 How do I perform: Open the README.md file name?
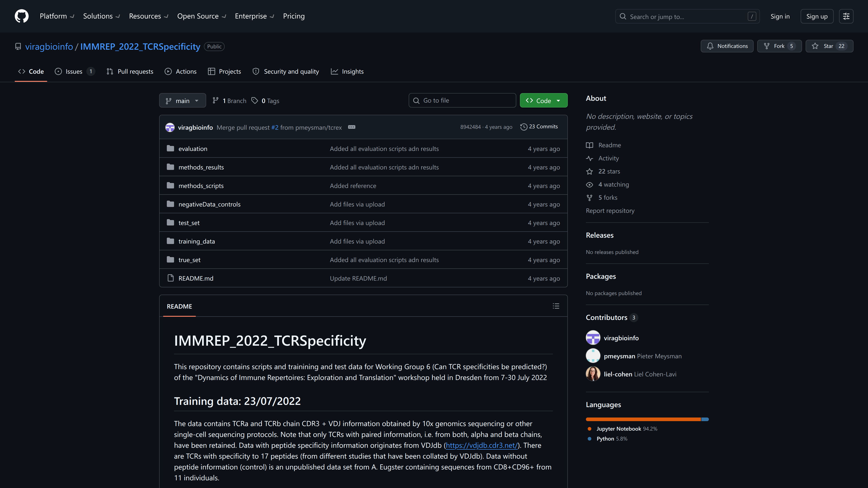tap(196, 278)
